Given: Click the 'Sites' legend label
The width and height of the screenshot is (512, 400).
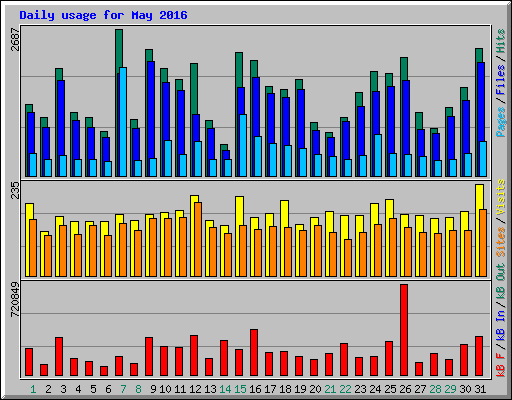Looking at the screenshot, I should point(501,241).
